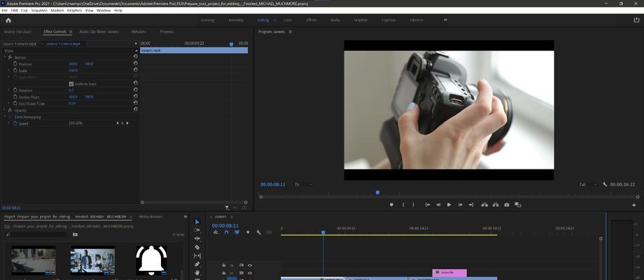The width and height of the screenshot is (644, 280).
Task: Toggle Uniform Scale checkbox
Action: 71,84
